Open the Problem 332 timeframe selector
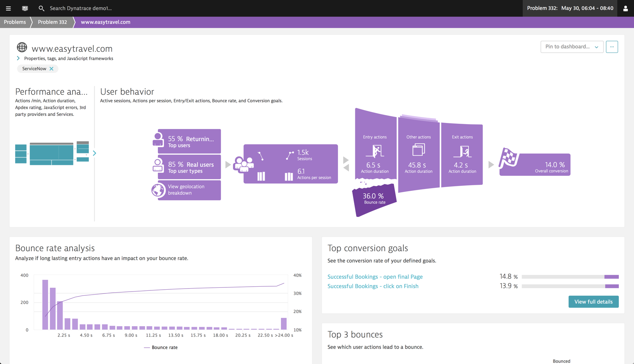This screenshot has width=634, height=364. 570,8
